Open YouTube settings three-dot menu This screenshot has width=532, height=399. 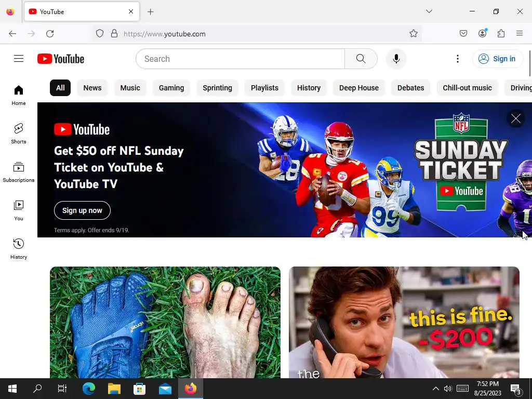pyautogui.click(x=457, y=59)
